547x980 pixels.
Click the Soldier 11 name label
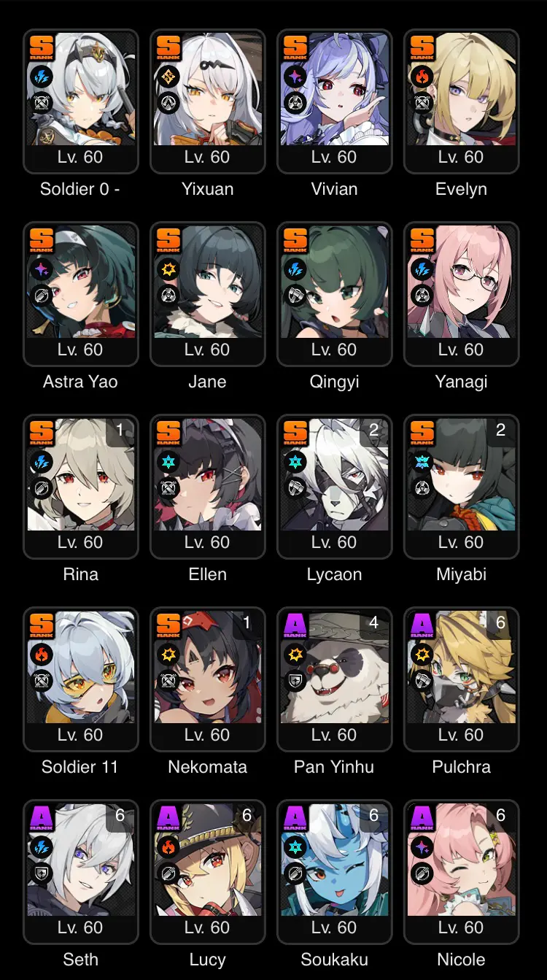[x=80, y=767]
